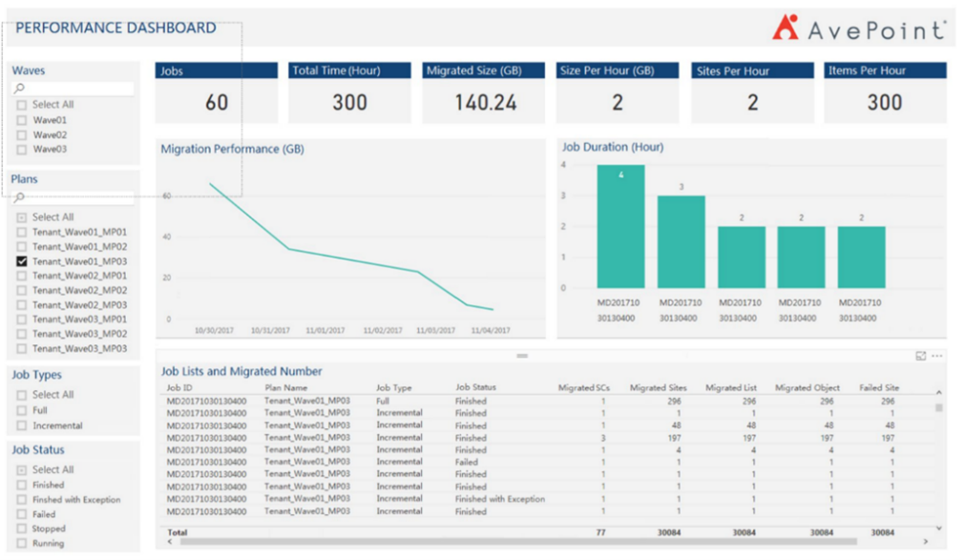Click the 11/04/2017 axis date label
The image size is (964, 560).
[491, 331]
